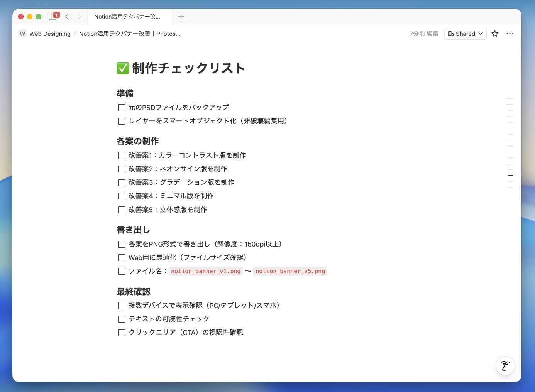Open the Notion AI assistant floating button
This screenshot has width=535, height=392.
(505, 365)
